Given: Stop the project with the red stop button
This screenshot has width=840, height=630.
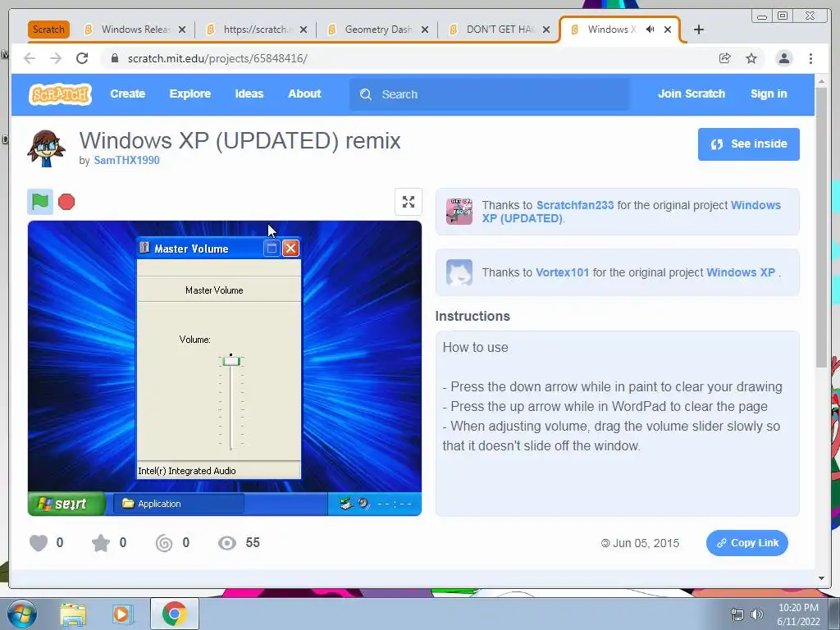Looking at the screenshot, I should pos(66,202).
